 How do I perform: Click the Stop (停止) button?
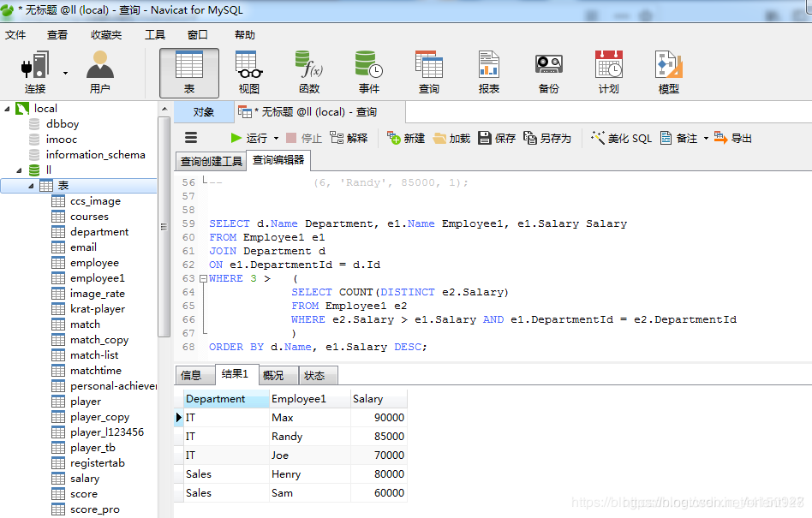click(304, 138)
